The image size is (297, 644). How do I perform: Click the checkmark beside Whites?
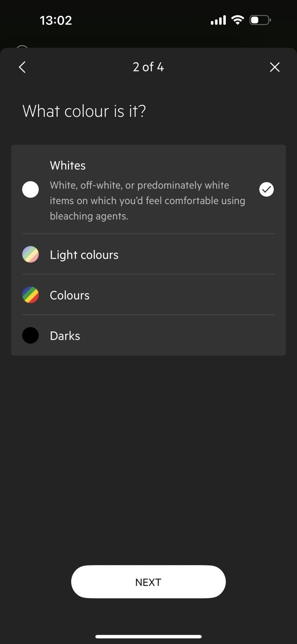(x=266, y=189)
